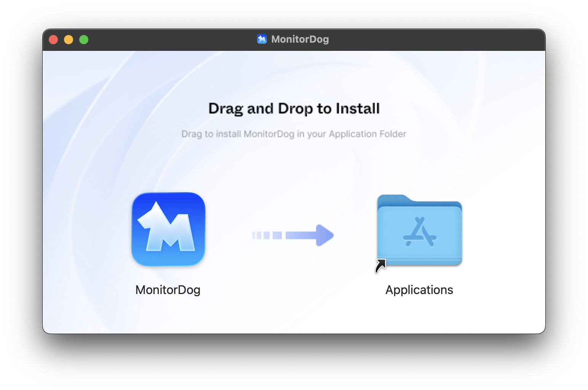The height and width of the screenshot is (390, 588).
Task: Click the Applications folder label
Action: [419, 290]
